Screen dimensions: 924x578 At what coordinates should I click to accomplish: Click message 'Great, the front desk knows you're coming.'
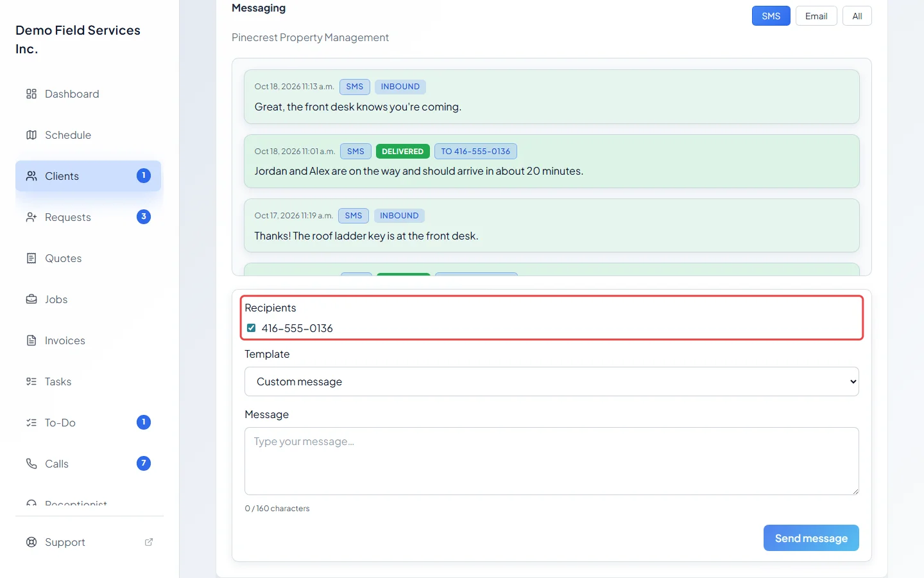[358, 107]
